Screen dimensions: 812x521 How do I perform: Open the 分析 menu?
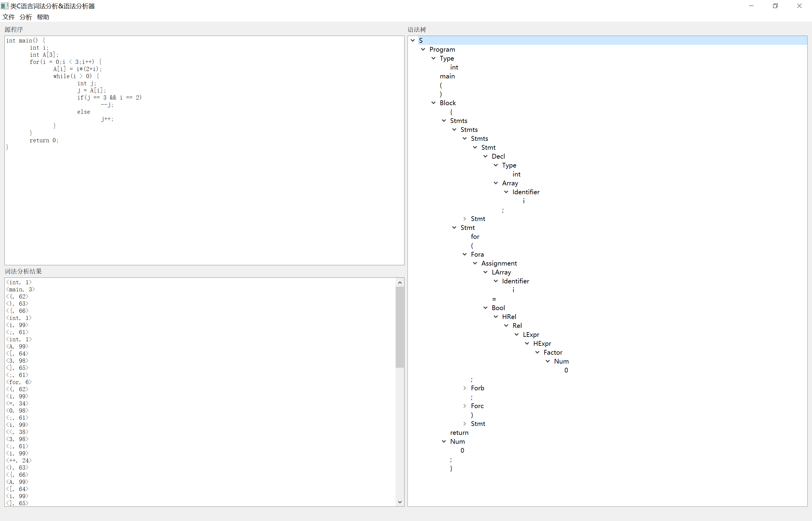coord(26,17)
